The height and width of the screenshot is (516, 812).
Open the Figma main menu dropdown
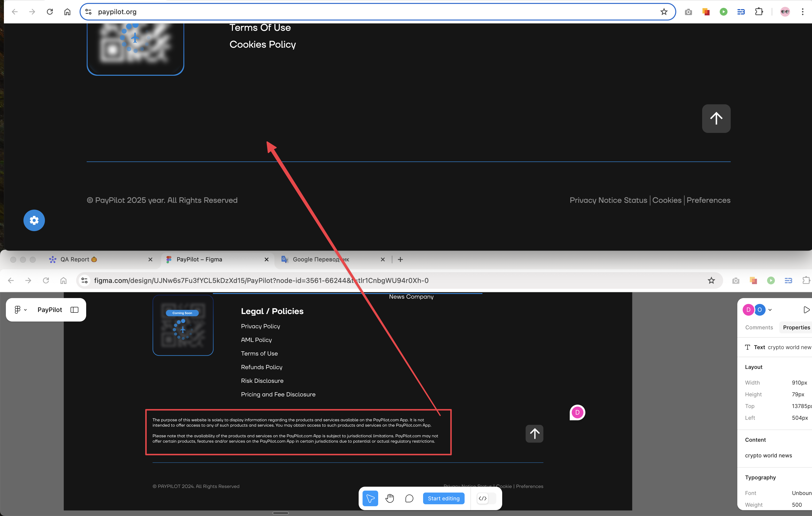[20, 310]
